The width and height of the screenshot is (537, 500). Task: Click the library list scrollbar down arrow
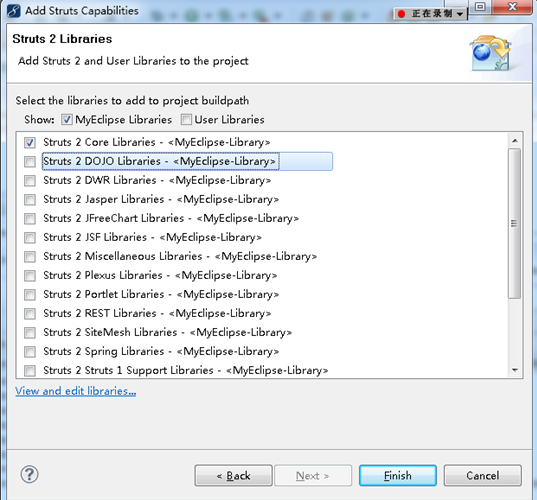pos(514,370)
